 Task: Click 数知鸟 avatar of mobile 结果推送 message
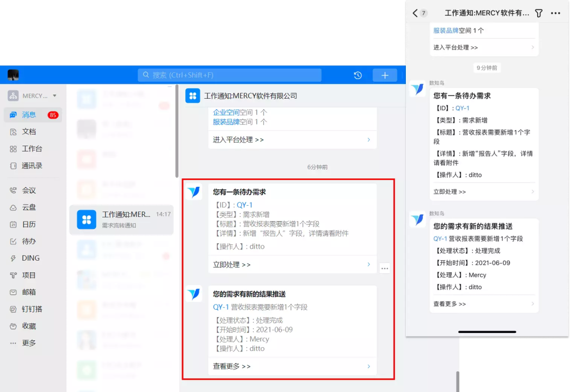click(417, 219)
